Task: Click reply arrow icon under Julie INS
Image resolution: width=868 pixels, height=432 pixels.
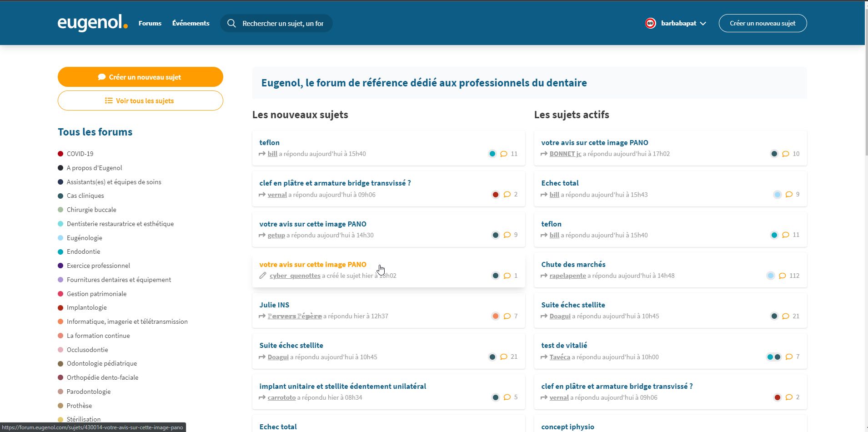Action: pos(262,316)
